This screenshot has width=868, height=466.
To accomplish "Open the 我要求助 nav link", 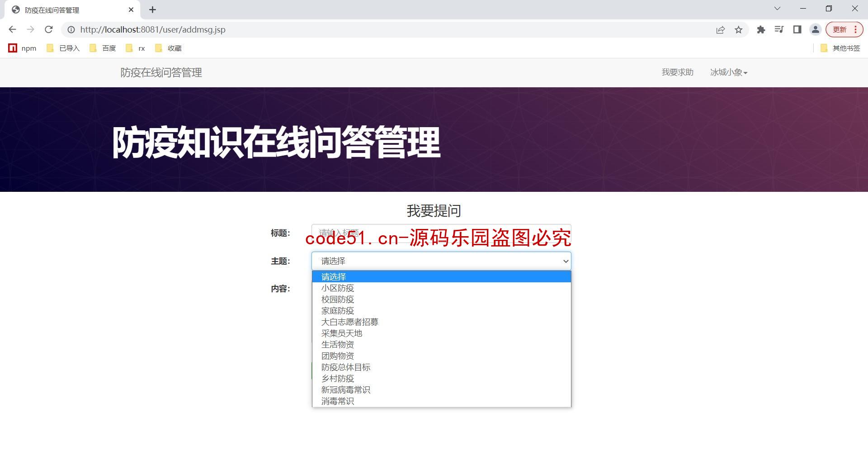I will [677, 72].
